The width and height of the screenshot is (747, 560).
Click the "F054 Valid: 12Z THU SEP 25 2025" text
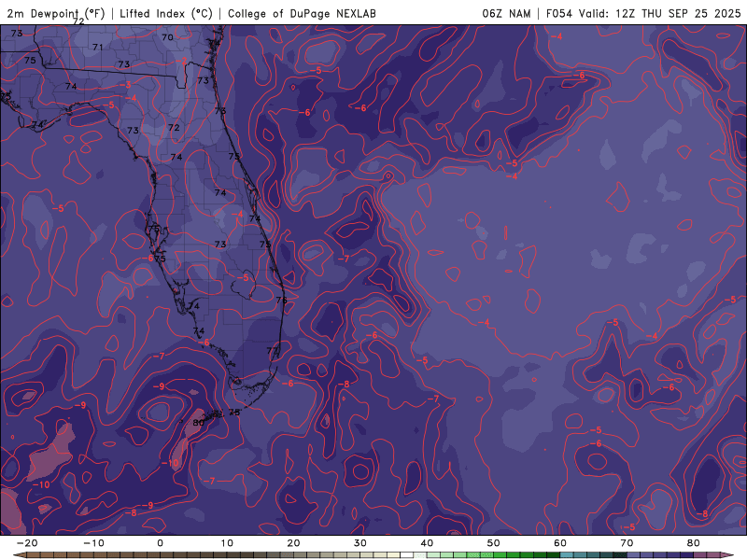tap(643, 14)
